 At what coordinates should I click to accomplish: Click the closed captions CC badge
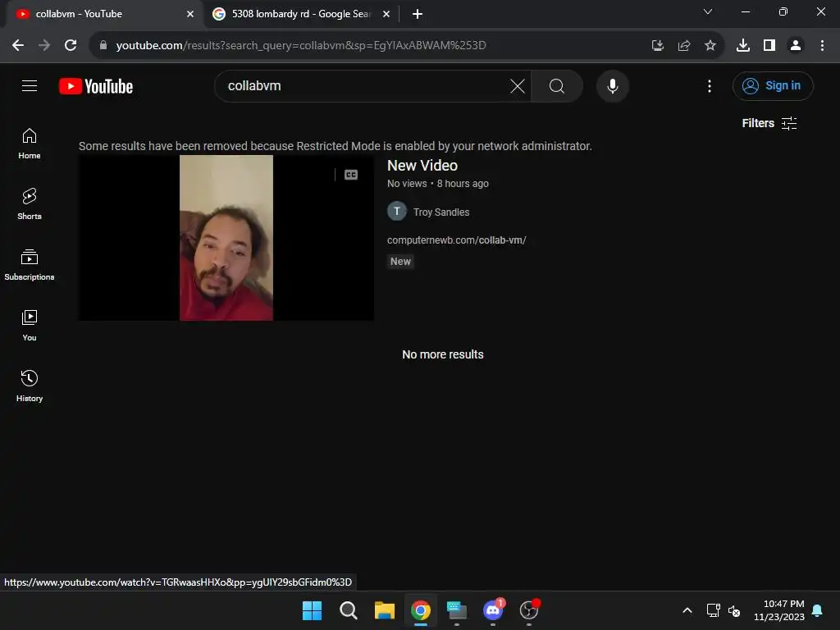pyautogui.click(x=351, y=175)
